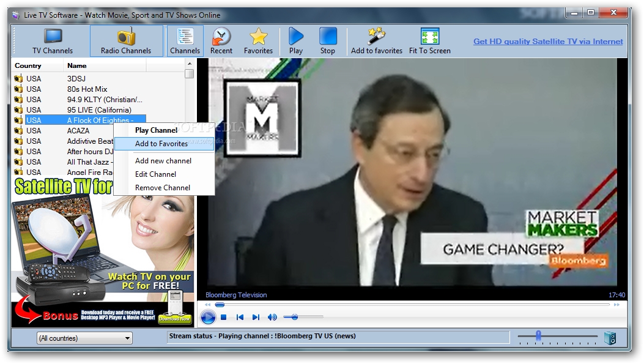Click the Bloomberg Television label
This screenshot has height=364, width=644.
236,295
